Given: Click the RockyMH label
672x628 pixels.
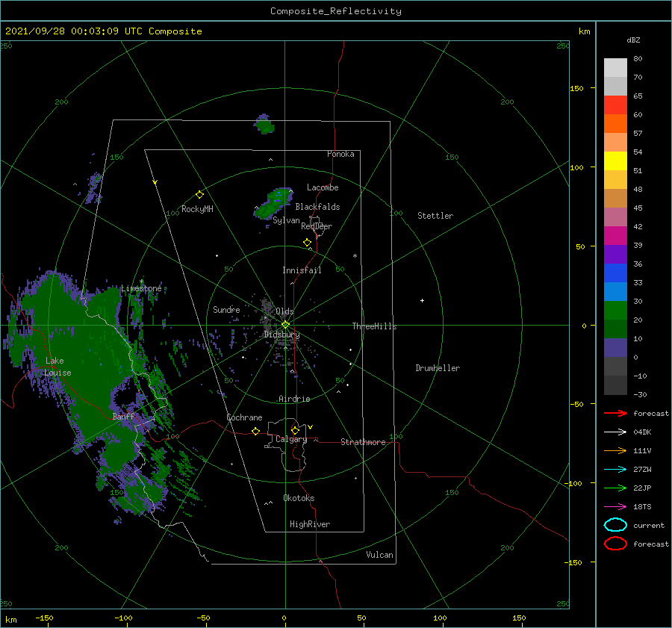Looking at the screenshot, I should pos(197,209).
